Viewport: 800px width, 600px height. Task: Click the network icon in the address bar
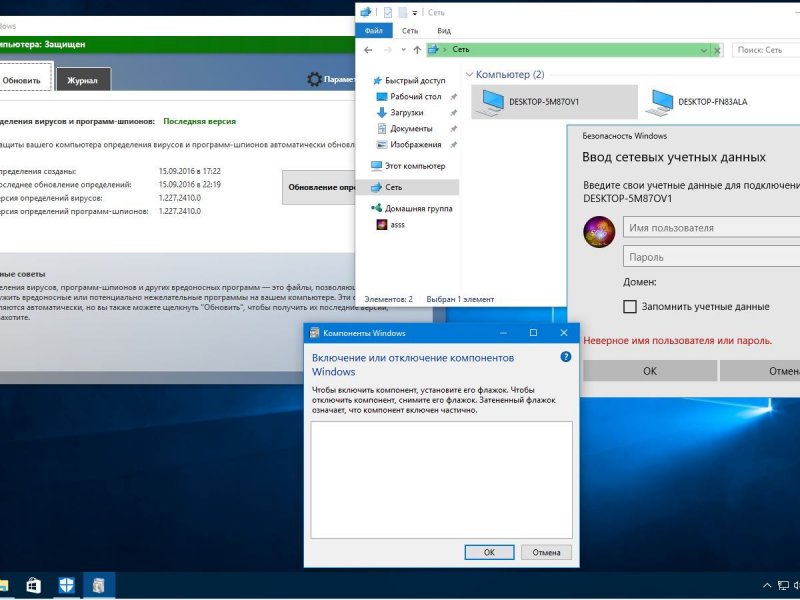point(434,49)
